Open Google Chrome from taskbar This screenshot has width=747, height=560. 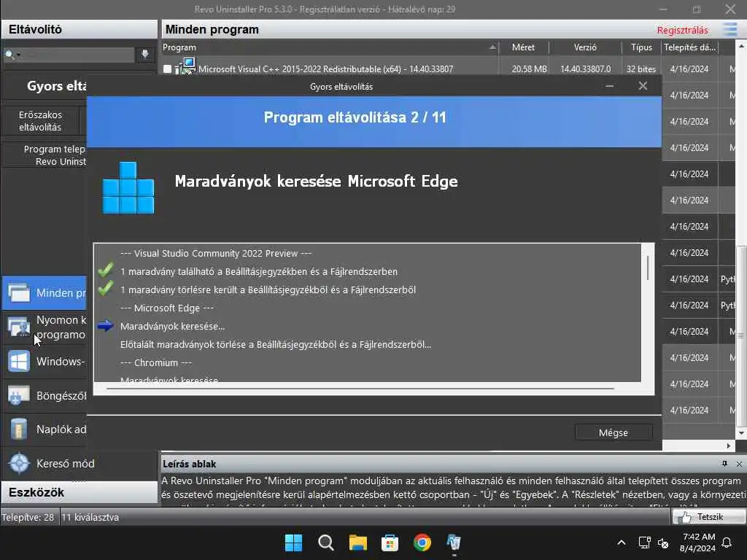(x=422, y=542)
